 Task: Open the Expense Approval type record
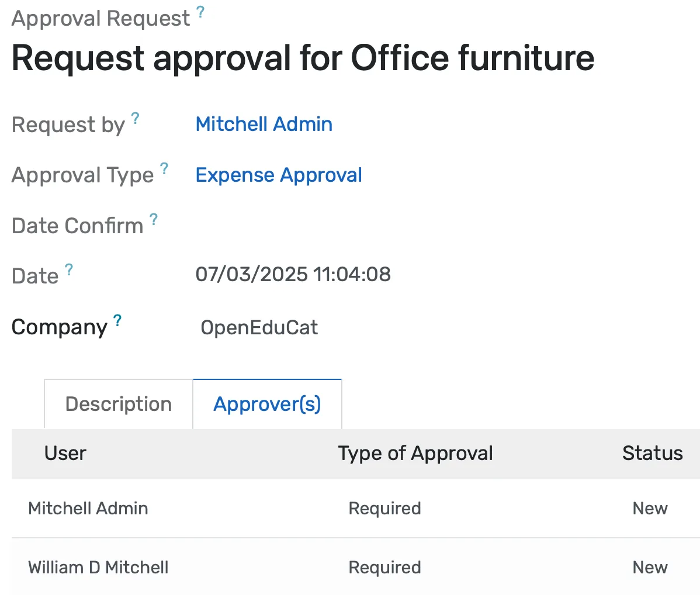point(279,175)
